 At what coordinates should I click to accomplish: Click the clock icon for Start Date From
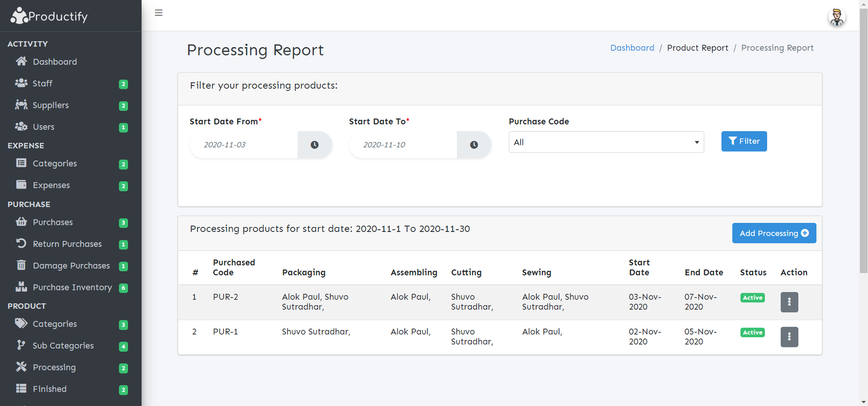(315, 145)
